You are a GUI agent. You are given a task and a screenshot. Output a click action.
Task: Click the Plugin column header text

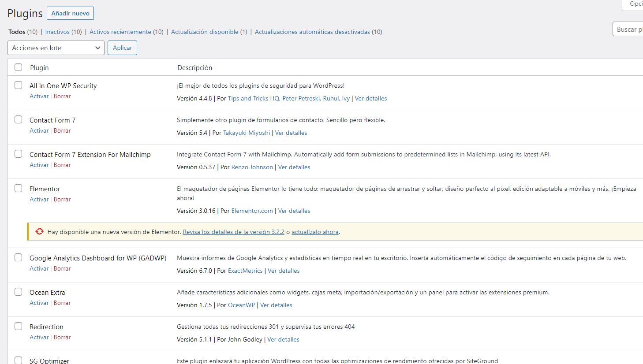pos(39,67)
